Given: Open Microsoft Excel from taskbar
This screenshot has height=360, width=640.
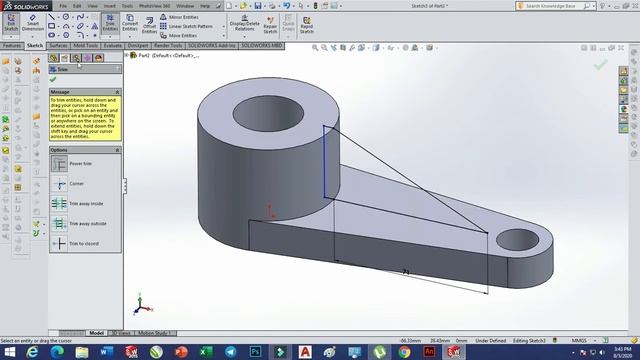Looking at the screenshot, I should (206, 352).
